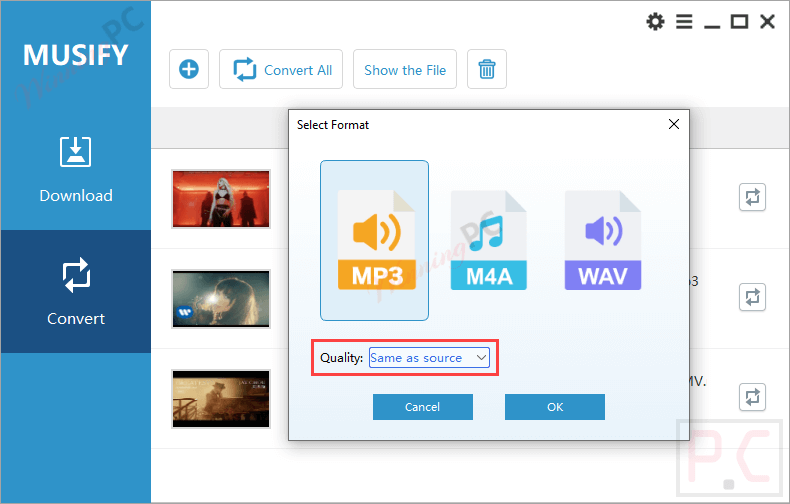Select the M4A format icon
The height and width of the screenshot is (504, 790).
point(489,240)
